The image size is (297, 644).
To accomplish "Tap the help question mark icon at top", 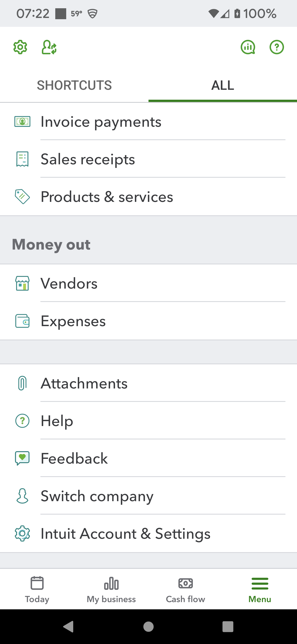I will [277, 47].
